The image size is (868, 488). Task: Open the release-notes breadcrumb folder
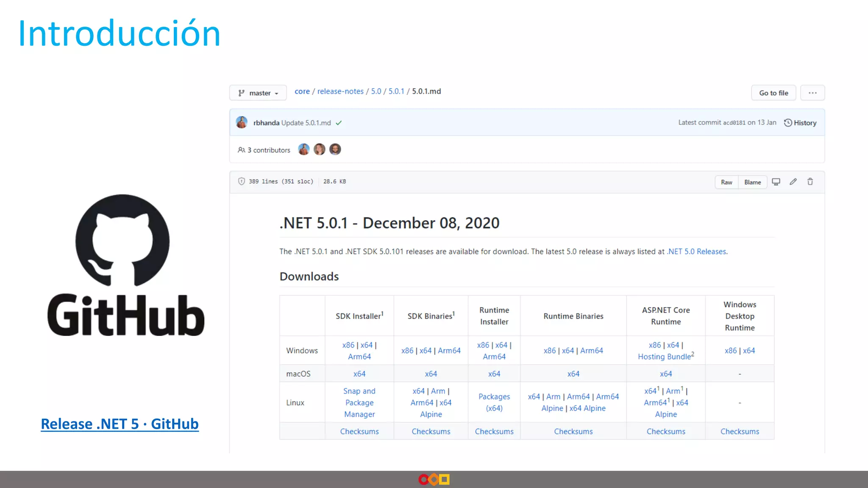340,91
